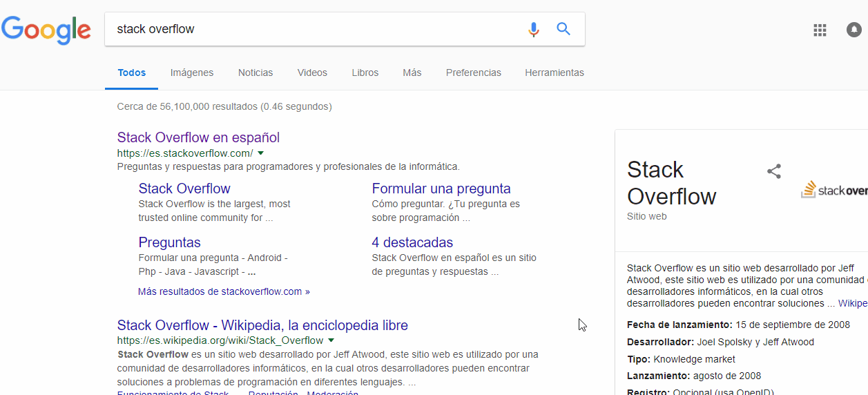
Task: Click the blue magnifying glass search icon
Action: tap(563, 29)
